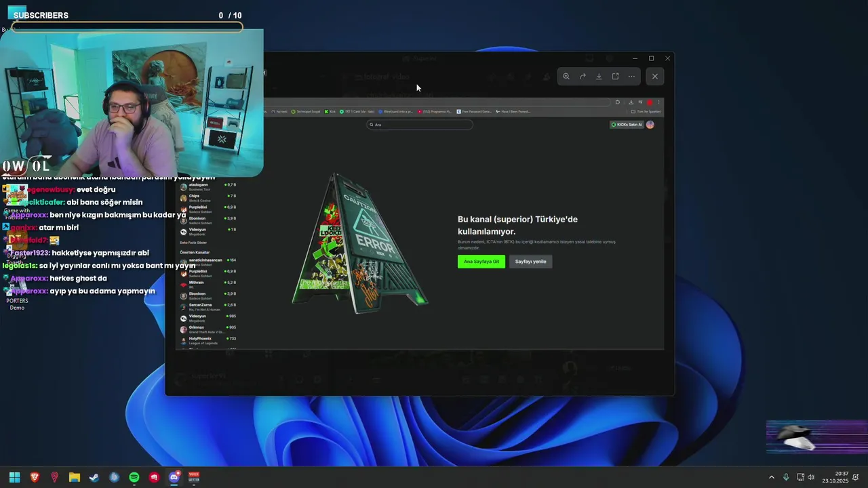Image resolution: width=868 pixels, height=488 pixels.
Task: Open the atadogann channel in the sidebar
Action: (208, 186)
